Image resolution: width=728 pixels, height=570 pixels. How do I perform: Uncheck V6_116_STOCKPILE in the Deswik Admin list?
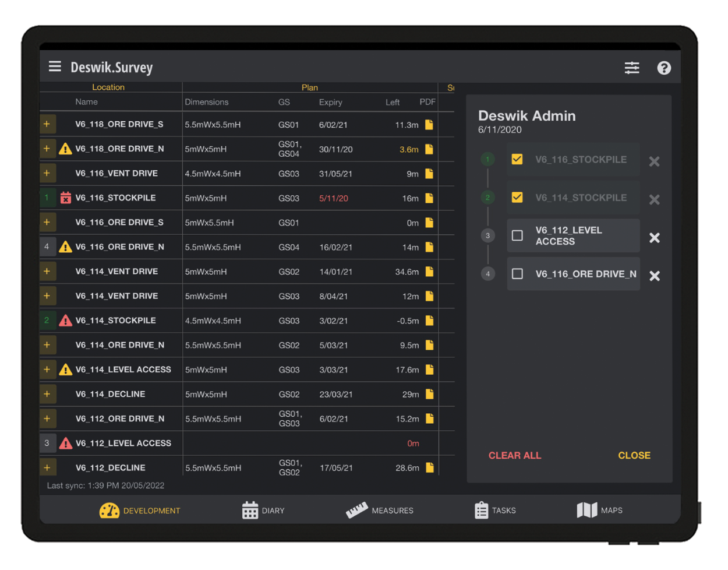click(x=517, y=159)
